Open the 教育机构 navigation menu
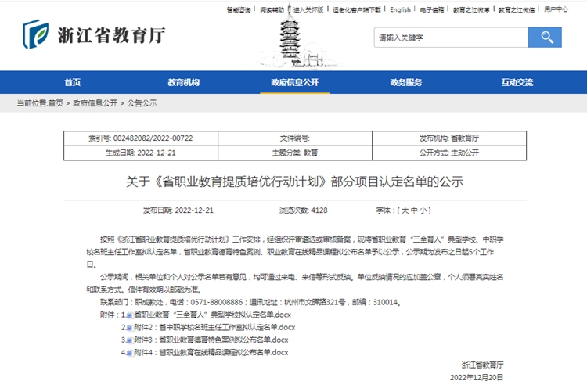 184,82
